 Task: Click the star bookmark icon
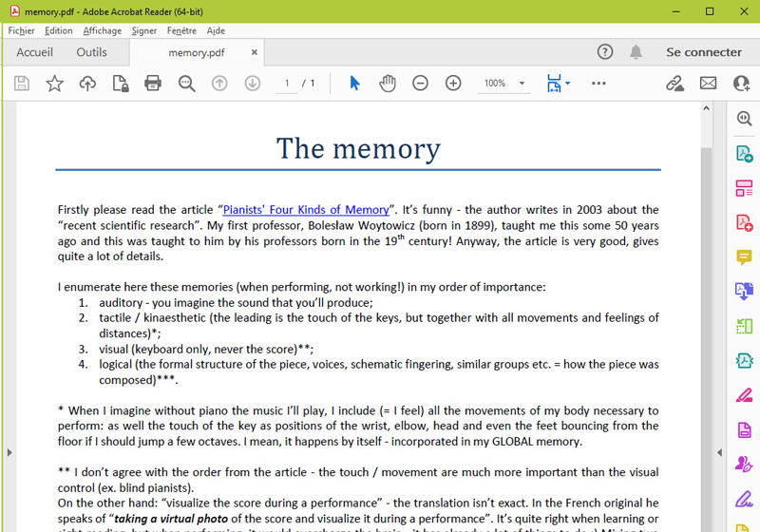point(54,84)
